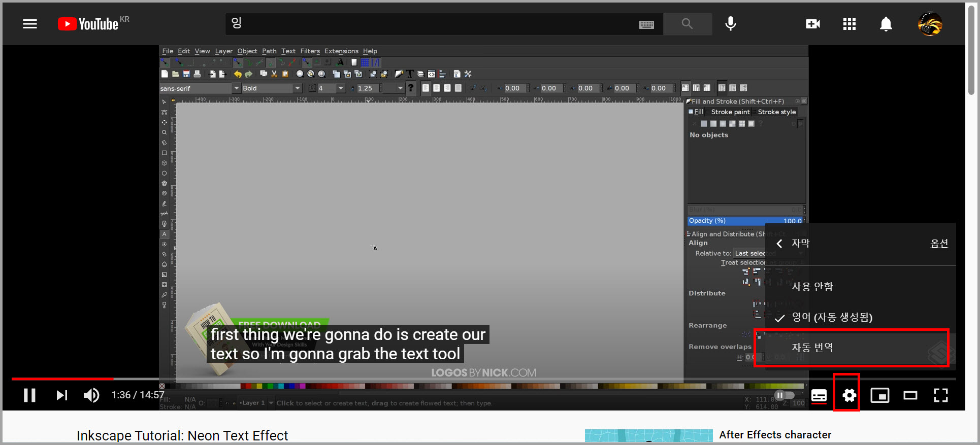Click the page vertical scrollbar
980x445 pixels.
click(972, 51)
